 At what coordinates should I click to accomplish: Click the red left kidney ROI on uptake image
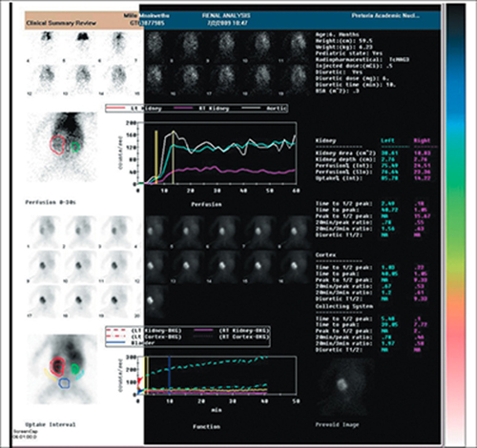coord(57,366)
